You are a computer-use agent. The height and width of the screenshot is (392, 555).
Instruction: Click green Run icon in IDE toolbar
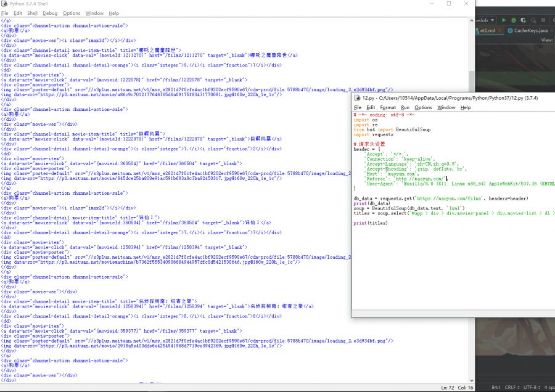point(504,20)
